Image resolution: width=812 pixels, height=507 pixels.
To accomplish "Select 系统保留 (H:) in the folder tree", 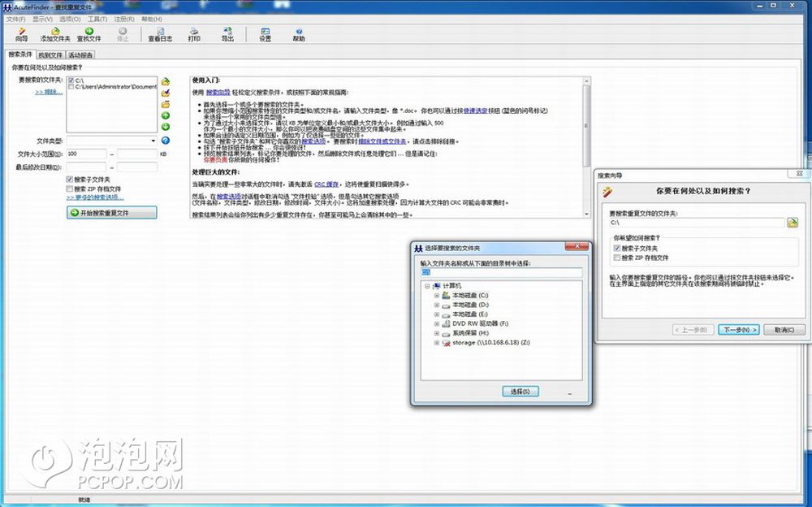I will coord(470,333).
